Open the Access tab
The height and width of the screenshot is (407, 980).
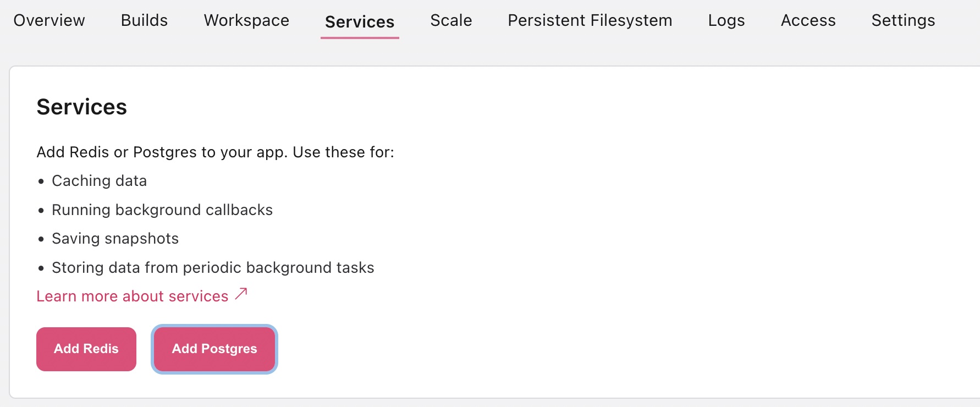coord(808,21)
